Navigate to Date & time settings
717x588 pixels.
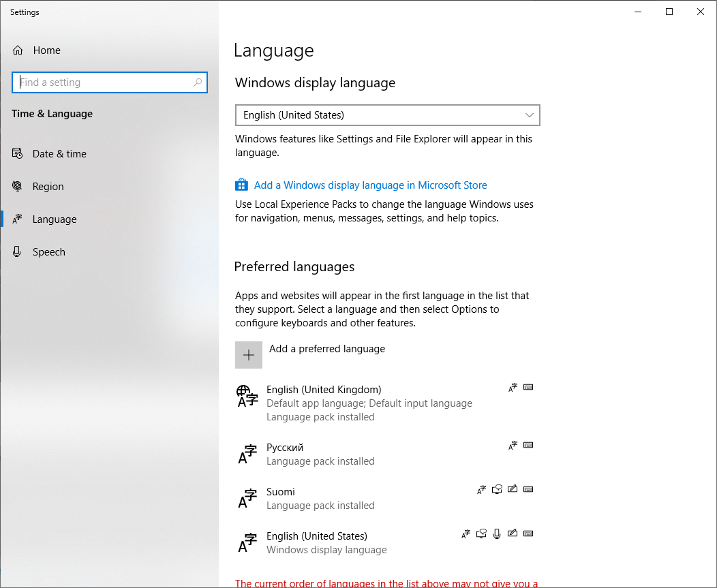click(x=59, y=153)
